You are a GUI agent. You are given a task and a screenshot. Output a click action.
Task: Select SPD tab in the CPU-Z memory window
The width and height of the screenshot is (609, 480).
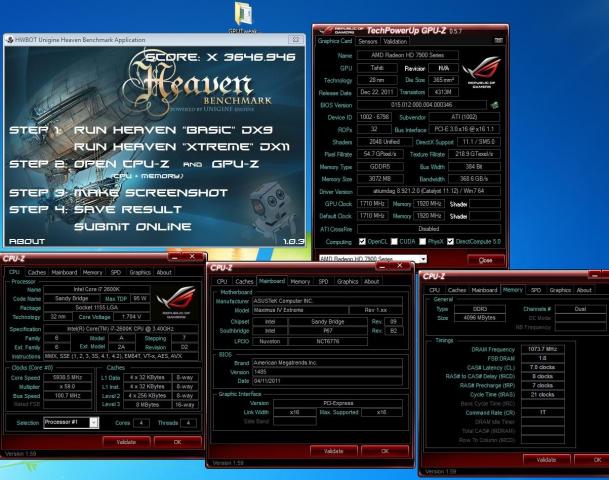pos(536,290)
